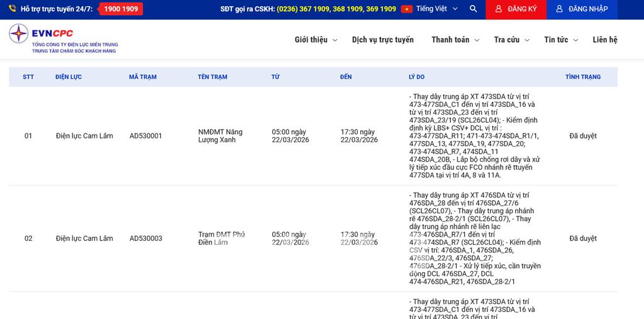The height and width of the screenshot is (319, 644).
Task: Click the EVNCPC logo
Action: (x=63, y=39)
